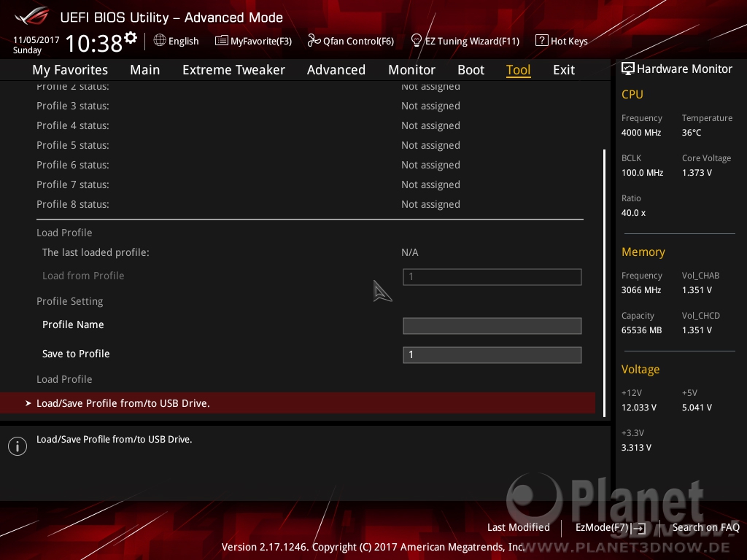Click the CPU frequency value 4000 MHz
This screenshot has height=560, width=747.
(x=641, y=133)
